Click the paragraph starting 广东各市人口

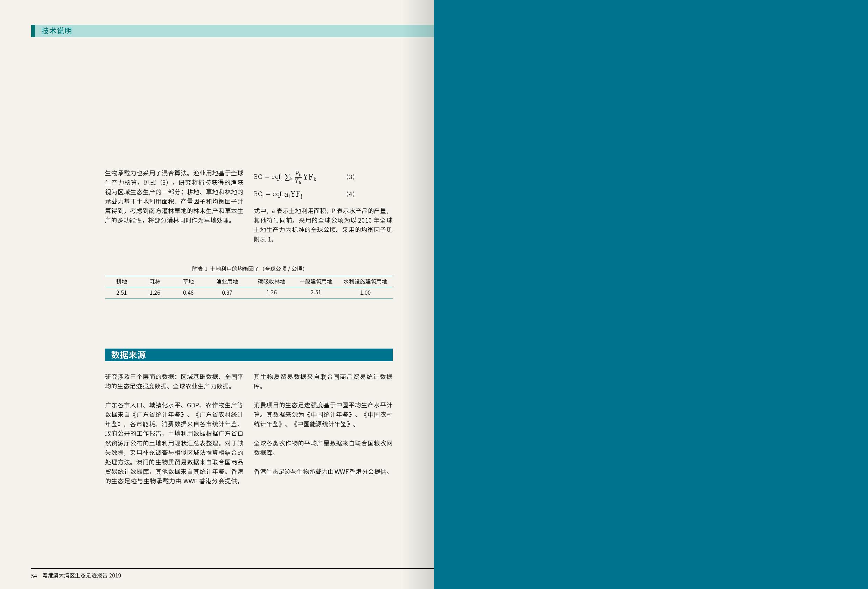[x=174, y=443]
